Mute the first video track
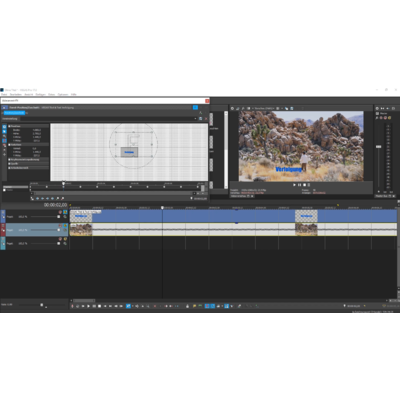400x400 pixels. click(60, 212)
